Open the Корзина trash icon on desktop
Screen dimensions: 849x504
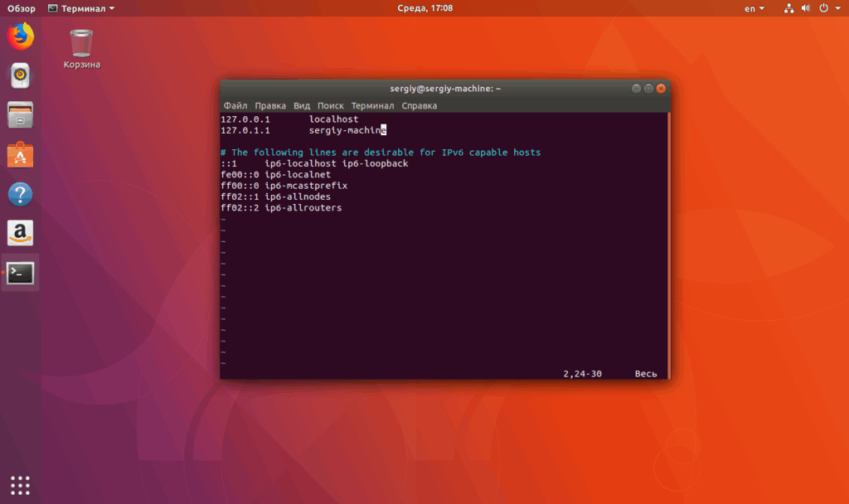82,49
